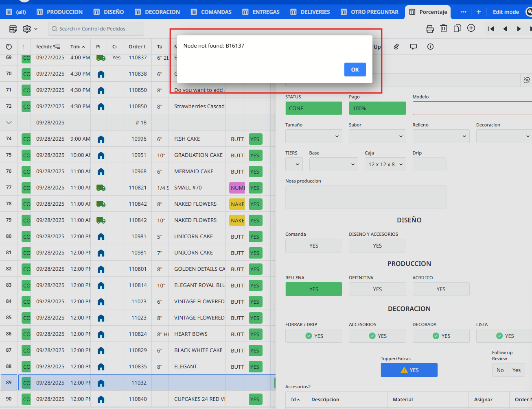Refresh the table with reload icon

(x=9, y=47)
